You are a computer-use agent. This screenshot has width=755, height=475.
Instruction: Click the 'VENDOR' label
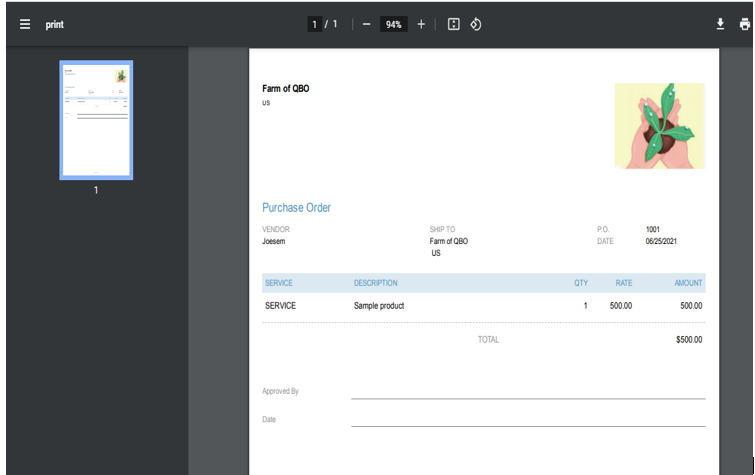(x=276, y=229)
